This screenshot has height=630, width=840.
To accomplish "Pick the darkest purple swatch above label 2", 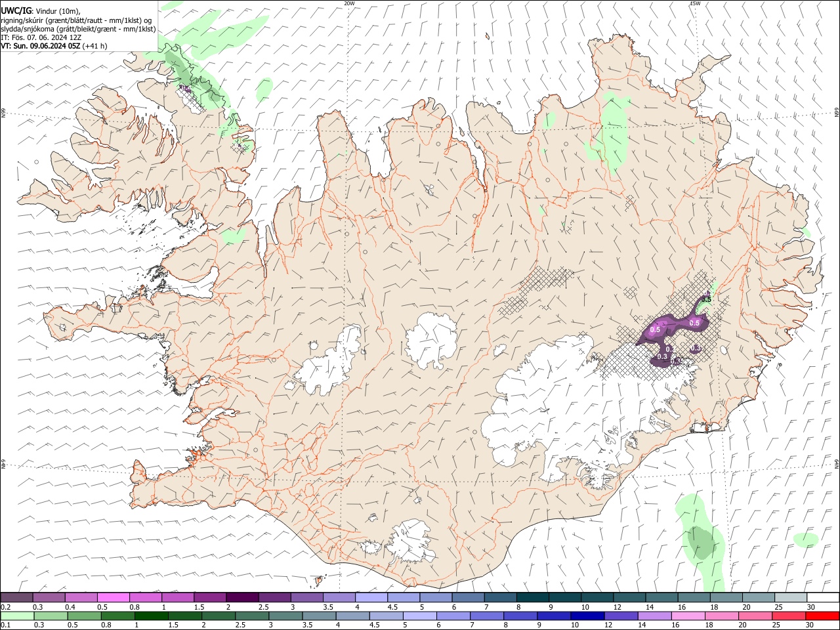I will point(242,597).
